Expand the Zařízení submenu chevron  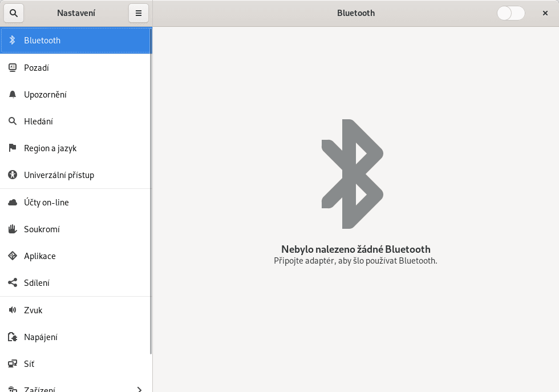[x=139, y=389]
